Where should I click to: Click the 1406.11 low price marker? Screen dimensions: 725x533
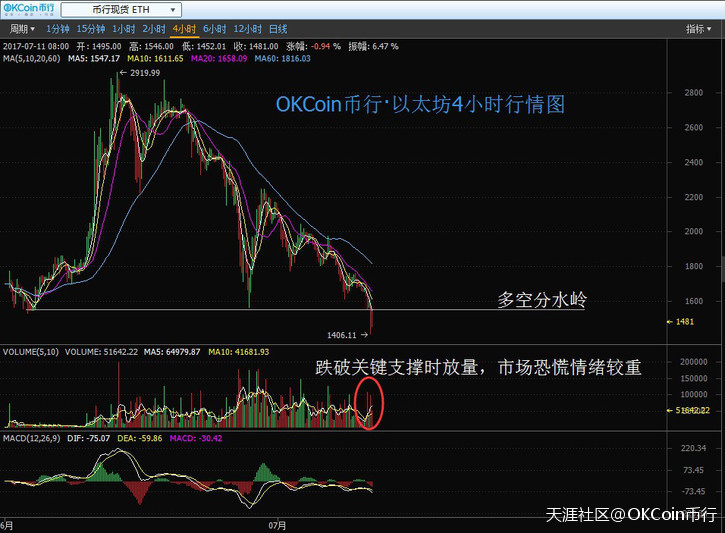click(346, 334)
